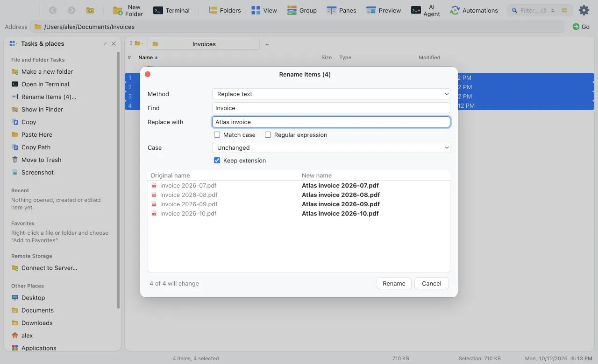Close the Tasks & places panel

click(114, 44)
